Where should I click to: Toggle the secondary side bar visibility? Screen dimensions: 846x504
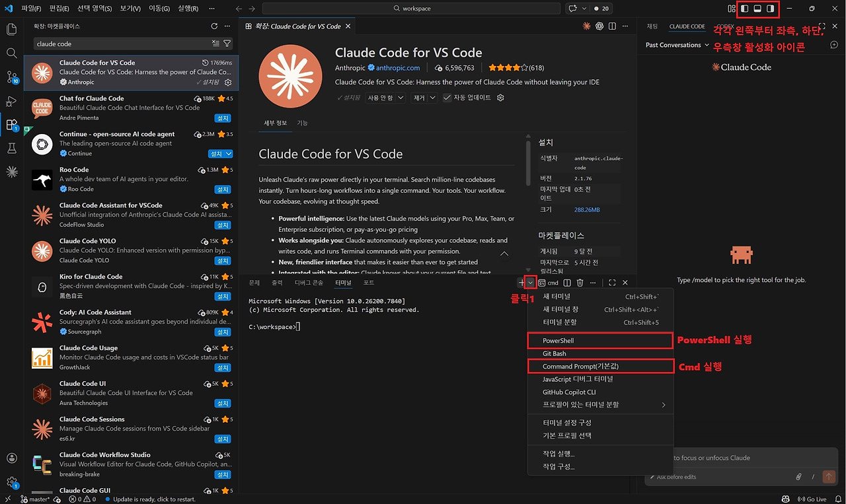click(x=771, y=9)
